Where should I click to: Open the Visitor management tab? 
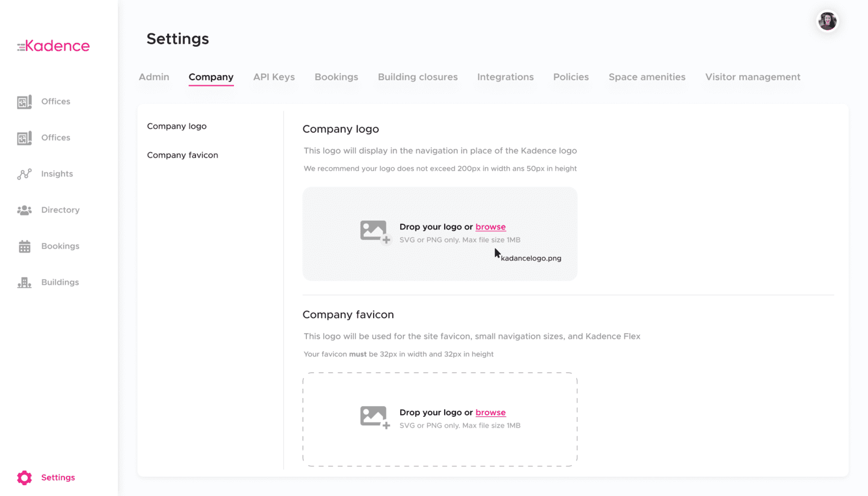click(x=753, y=77)
